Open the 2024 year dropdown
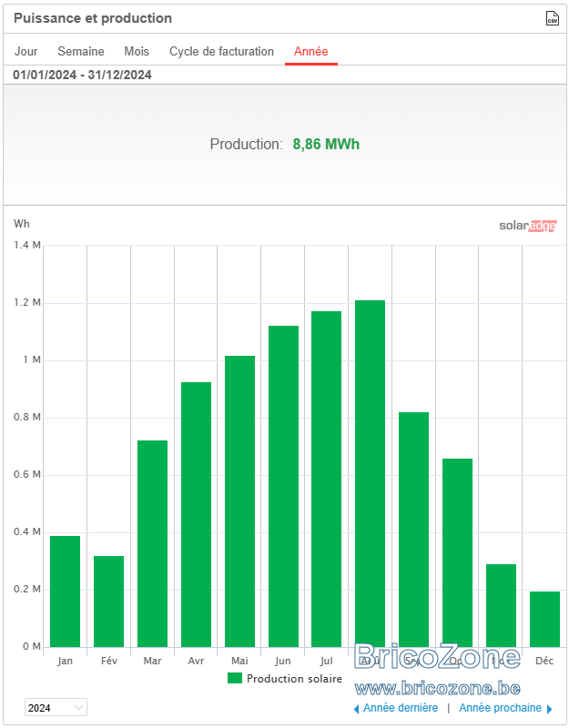The width and height of the screenshot is (569, 728). pyautogui.click(x=56, y=707)
